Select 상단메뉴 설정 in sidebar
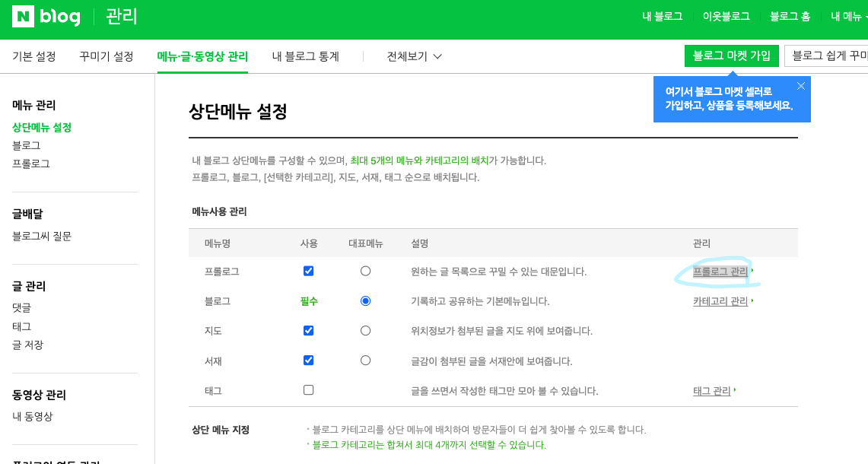Image resolution: width=868 pixels, height=464 pixels. coord(42,127)
